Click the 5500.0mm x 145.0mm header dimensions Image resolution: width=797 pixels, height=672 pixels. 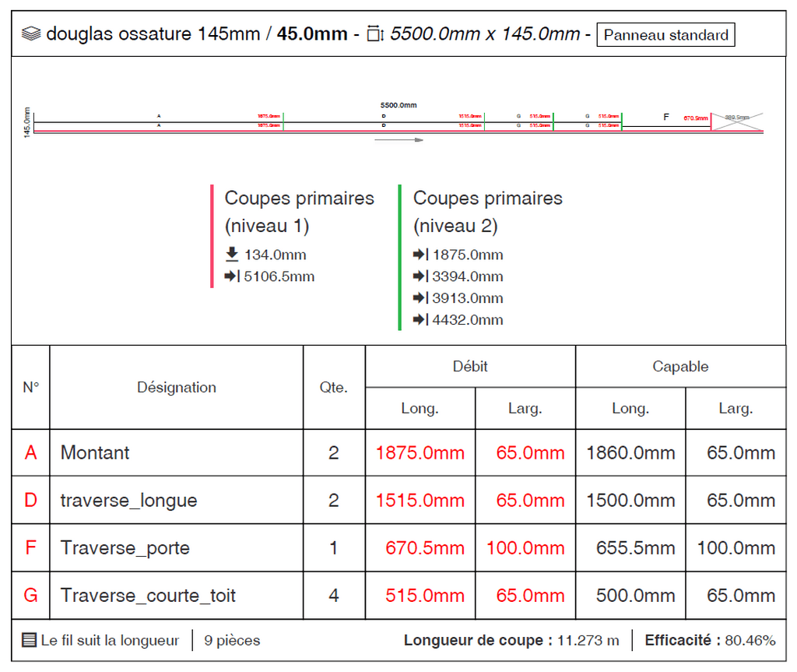(x=485, y=34)
